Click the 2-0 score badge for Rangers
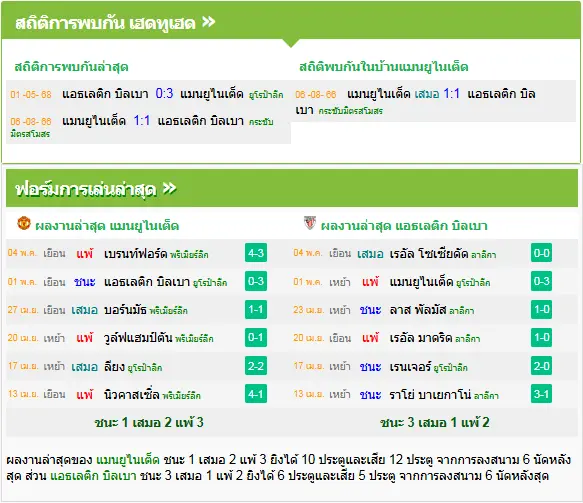 point(541,366)
